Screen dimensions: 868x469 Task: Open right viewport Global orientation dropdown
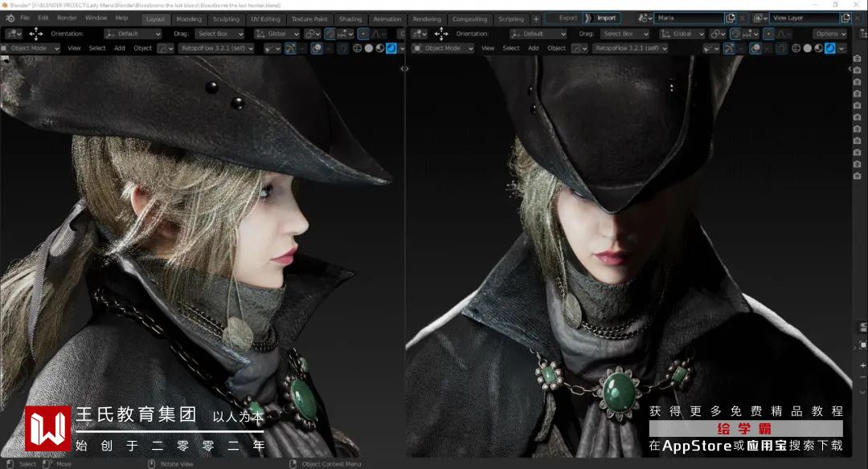682,34
